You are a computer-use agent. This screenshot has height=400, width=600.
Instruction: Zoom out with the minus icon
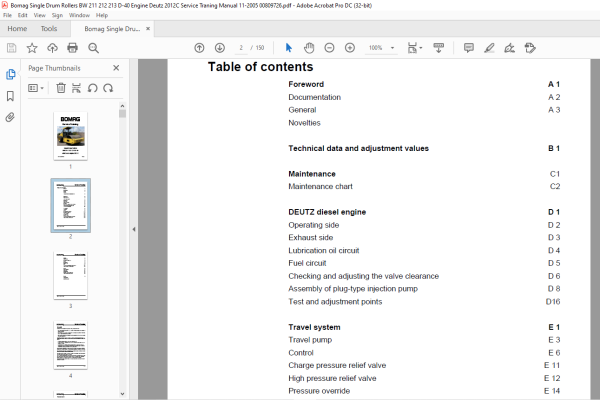329,48
